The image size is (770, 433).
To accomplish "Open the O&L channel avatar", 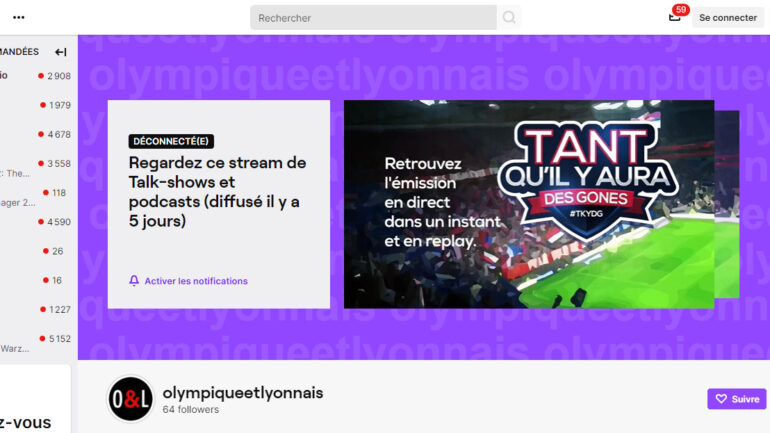I will coord(130,399).
